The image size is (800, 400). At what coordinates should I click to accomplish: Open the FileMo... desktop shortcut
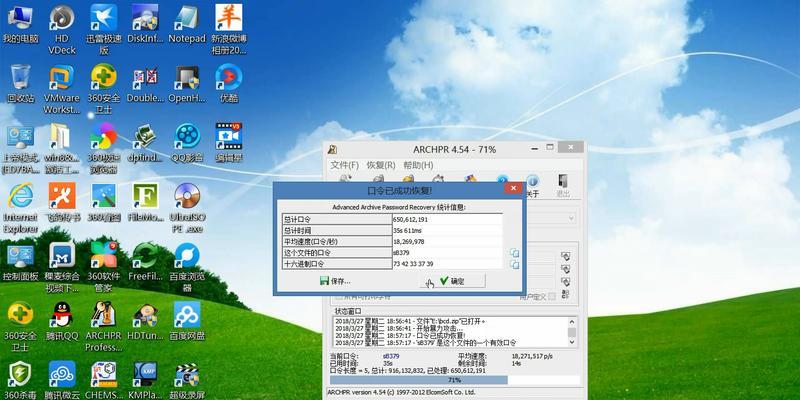(145, 203)
